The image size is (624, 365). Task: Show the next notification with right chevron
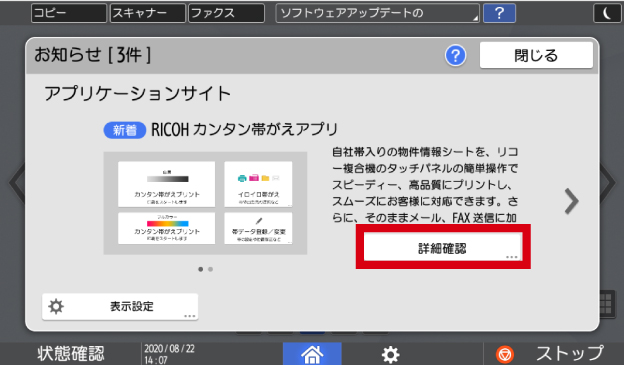click(x=571, y=201)
